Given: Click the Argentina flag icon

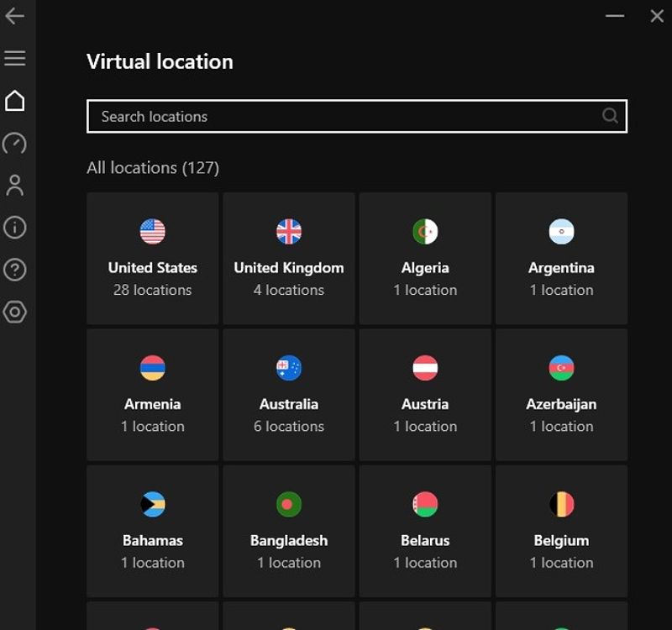Looking at the screenshot, I should point(561,232).
